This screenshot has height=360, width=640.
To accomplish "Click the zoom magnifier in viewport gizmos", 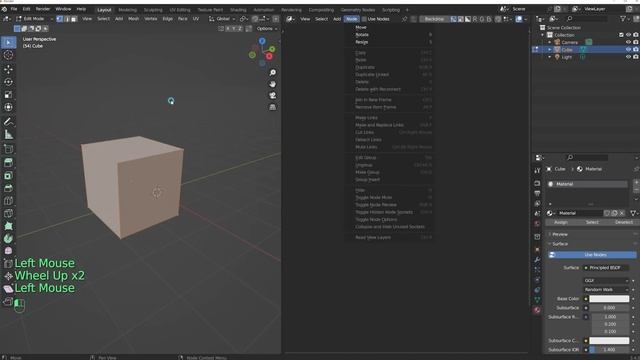I will click(x=273, y=73).
